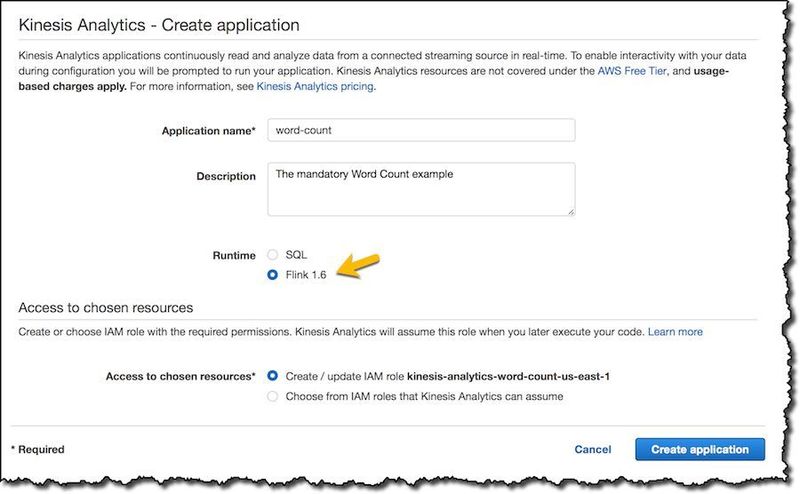This screenshot has width=800, height=494.
Task: Open the Kinesis Analytics pricing link
Action: [x=315, y=86]
